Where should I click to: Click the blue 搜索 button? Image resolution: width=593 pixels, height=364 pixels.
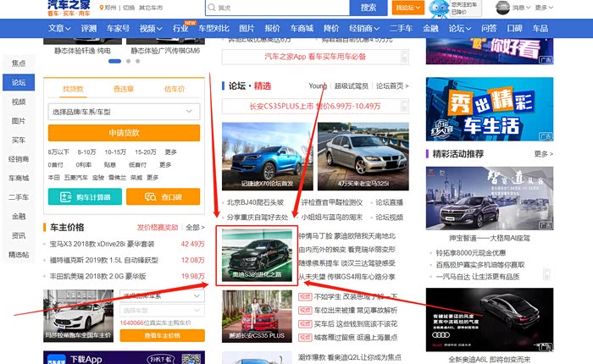[x=369, y=8]
